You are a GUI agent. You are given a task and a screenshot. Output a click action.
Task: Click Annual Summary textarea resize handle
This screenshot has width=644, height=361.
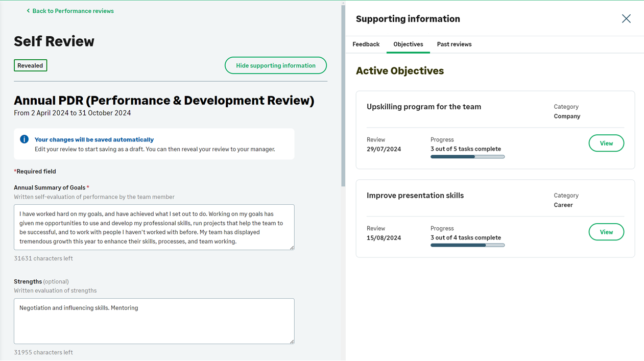[x=292, y=247]
